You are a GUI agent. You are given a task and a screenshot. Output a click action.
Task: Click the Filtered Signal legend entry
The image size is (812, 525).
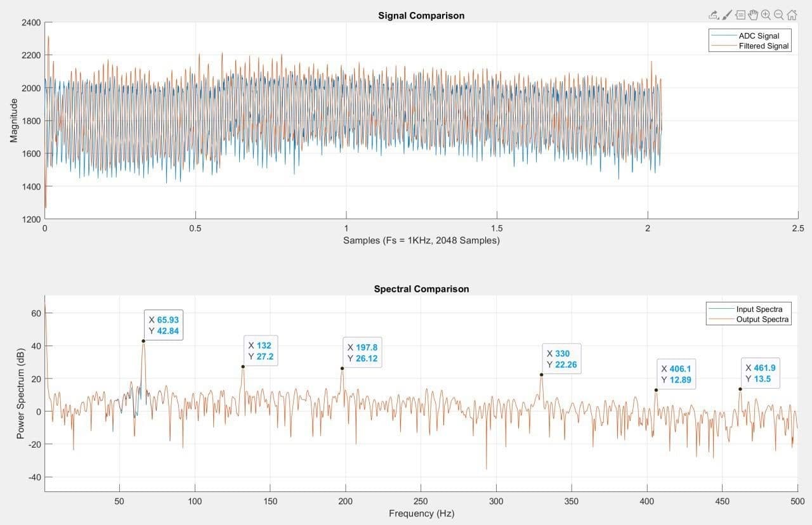click(x=763, y=46)
